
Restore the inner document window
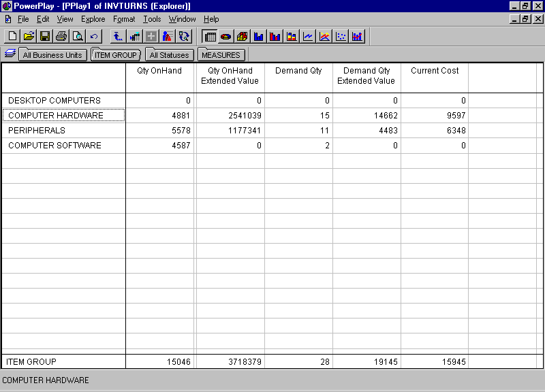pyautogui.click(x=525, y=19)
